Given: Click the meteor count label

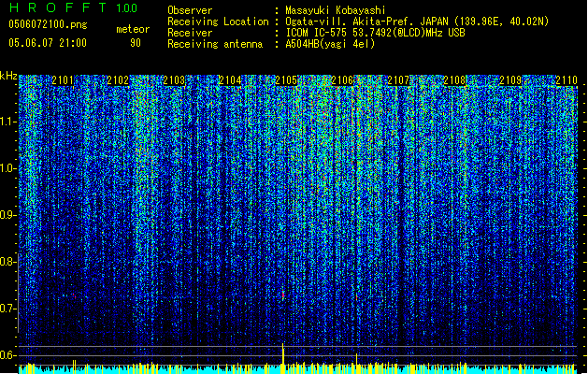Looking at the screenshot, I should [x=133, y=29].
